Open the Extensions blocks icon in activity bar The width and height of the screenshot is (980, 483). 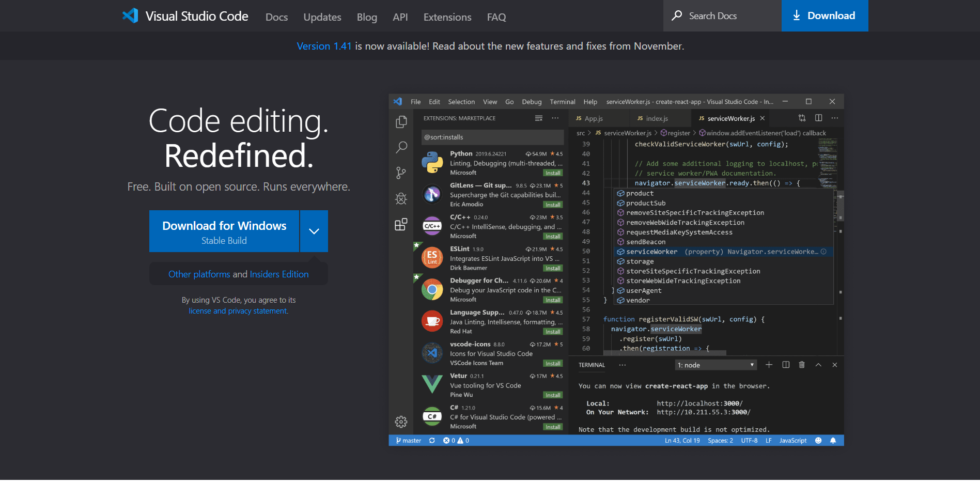pyautogui.click(x=401, y=225)
